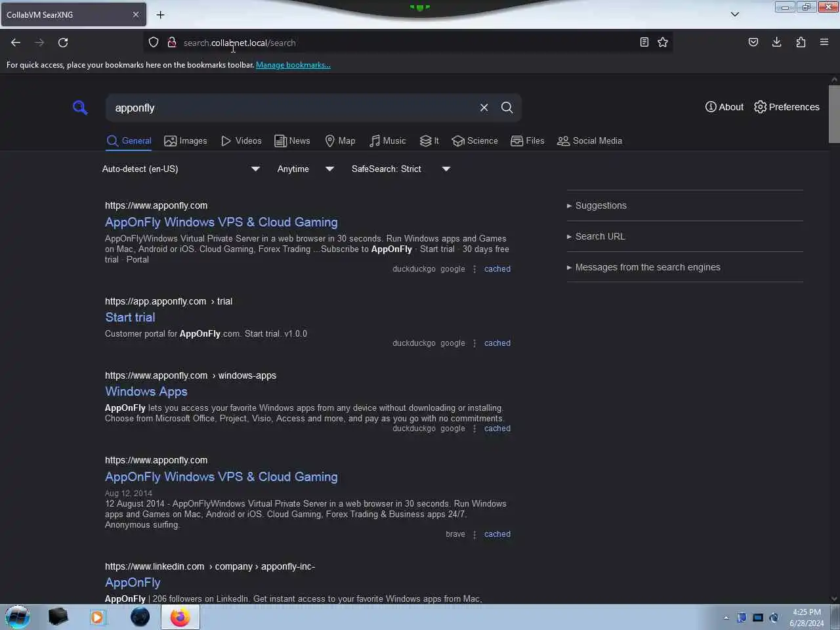840x630 pixels.
Task: Click Manage bookmarks link
Action: (293, 65)
